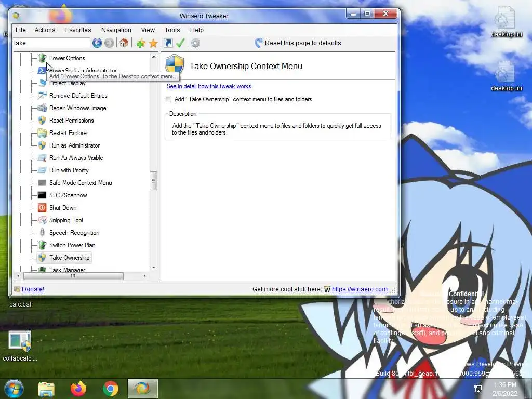Click the Run as Administrator shield icon
Viewport: 532px width, 399px height.
pos(42,145)
